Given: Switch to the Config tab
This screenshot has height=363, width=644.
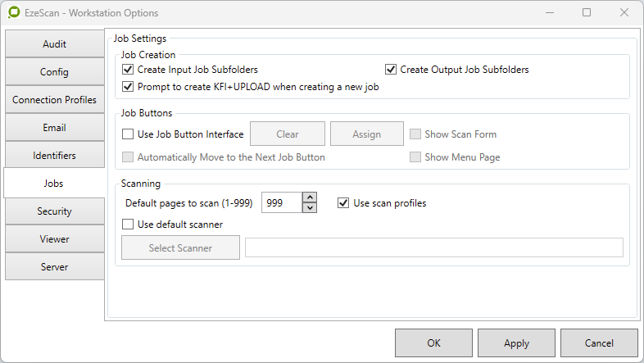Looking at the screenshot, I should point(55,72).
